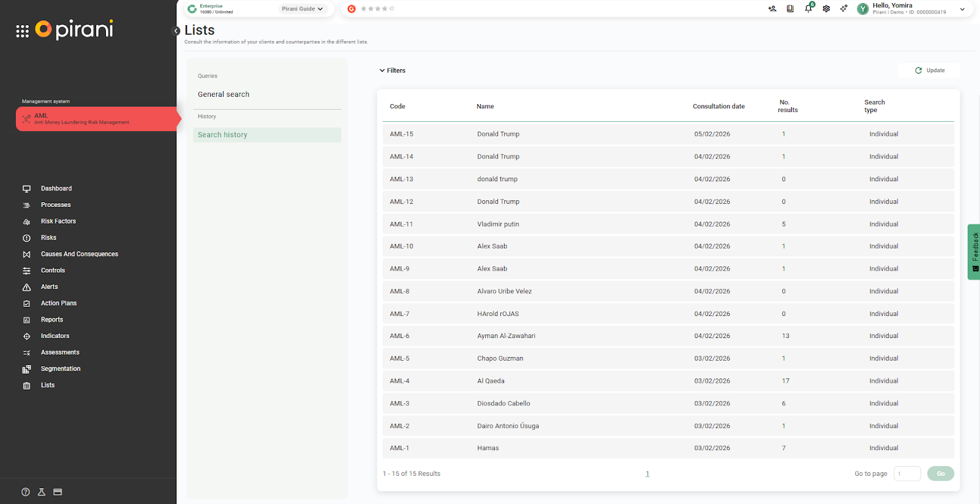Click page 1 pagination link

647,473
